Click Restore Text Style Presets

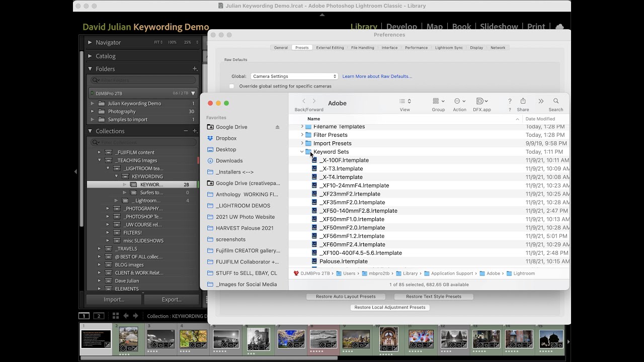pyautogui.click(x=434, y=297)
